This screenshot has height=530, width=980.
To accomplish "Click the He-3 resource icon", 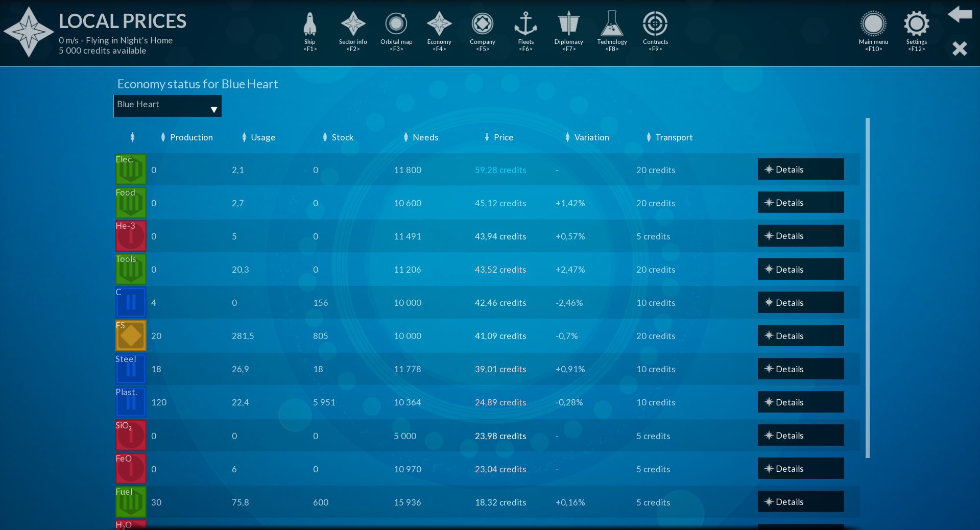I will (x=131, y=235).
